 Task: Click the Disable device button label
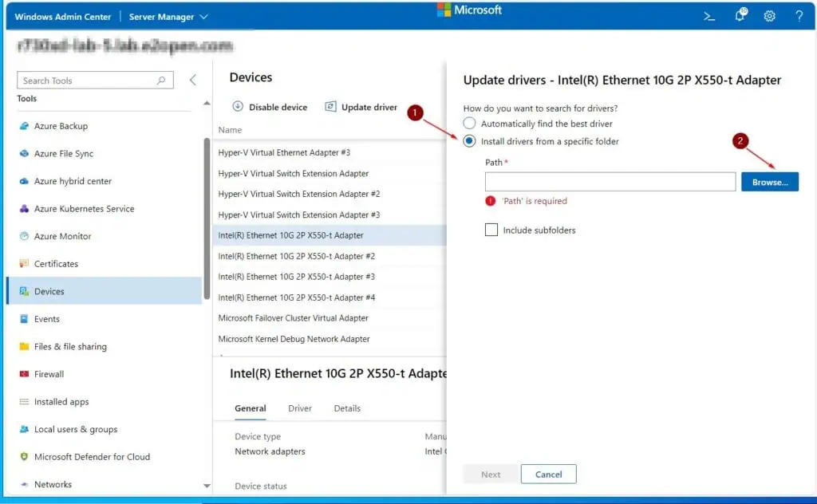tap(278, 107)
